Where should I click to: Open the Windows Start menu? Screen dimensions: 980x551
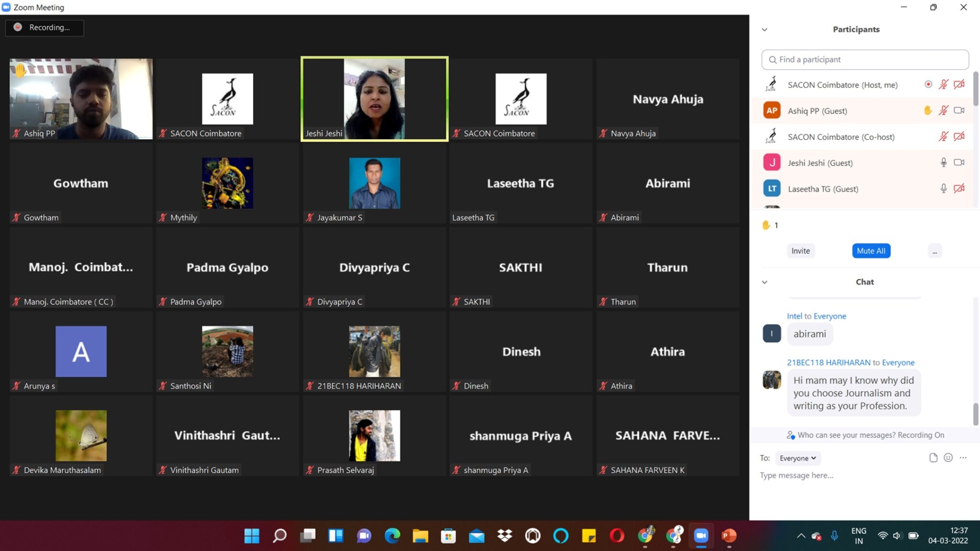[252, 536]
